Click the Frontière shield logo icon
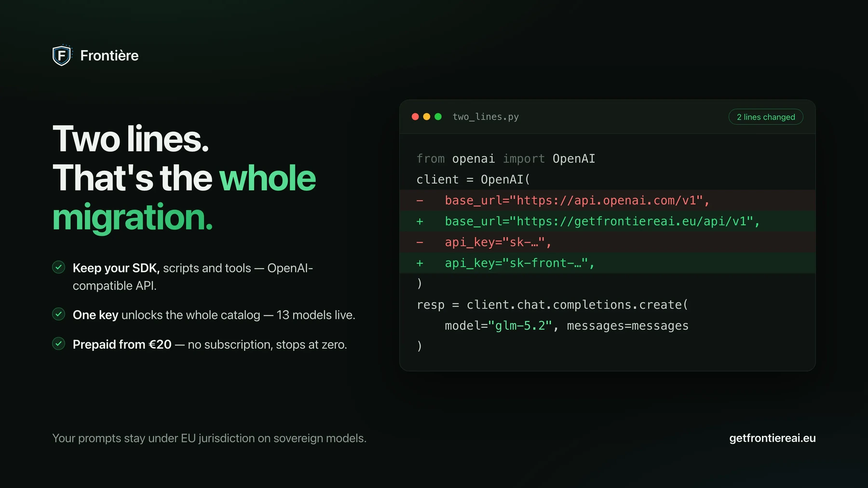 click(x=62, y=55)
